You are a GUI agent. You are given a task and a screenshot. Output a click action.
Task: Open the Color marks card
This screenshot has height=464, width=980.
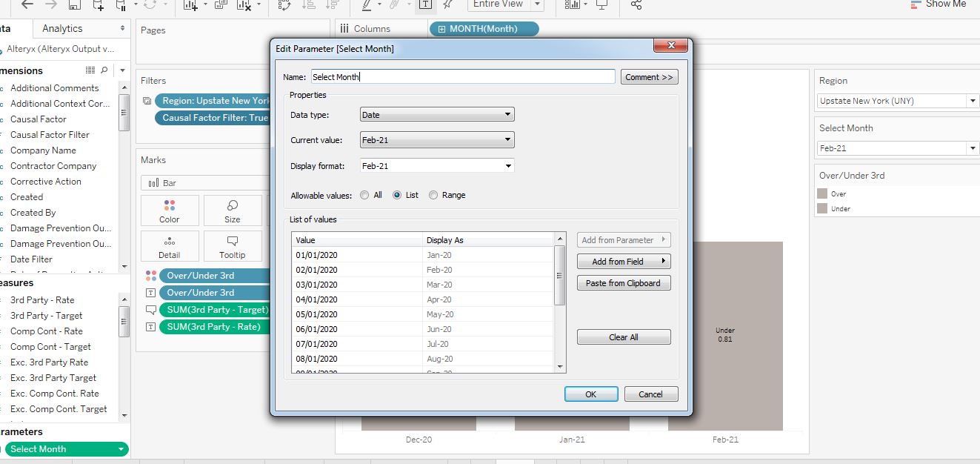click(170, 211)
